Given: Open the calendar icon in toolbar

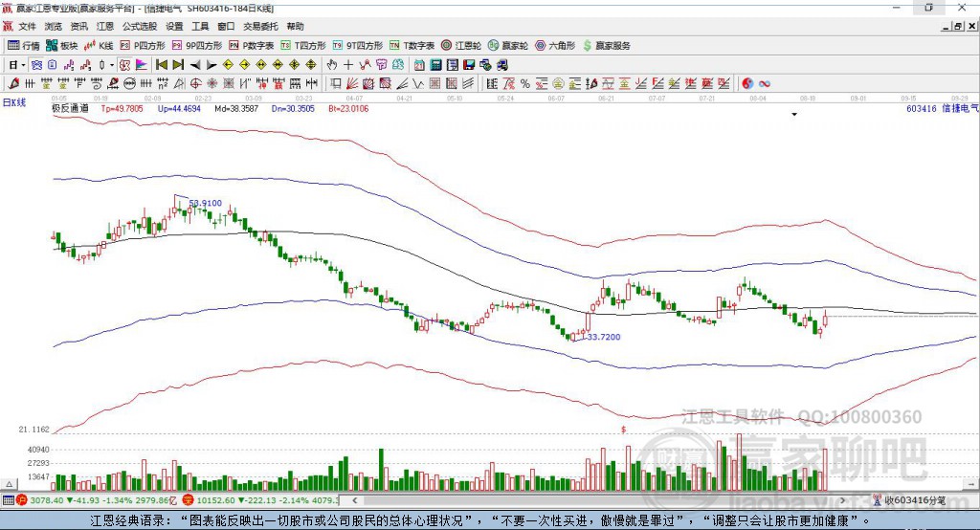Looking at the screenshot, I should click(419, 64).
